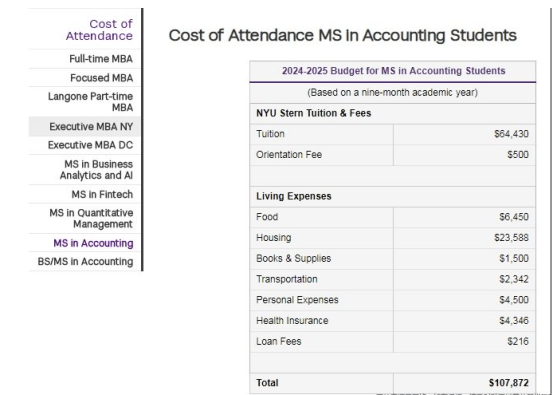
Task: Open Langone Part-time MBA cost page
Action: (x=90, y=102)
